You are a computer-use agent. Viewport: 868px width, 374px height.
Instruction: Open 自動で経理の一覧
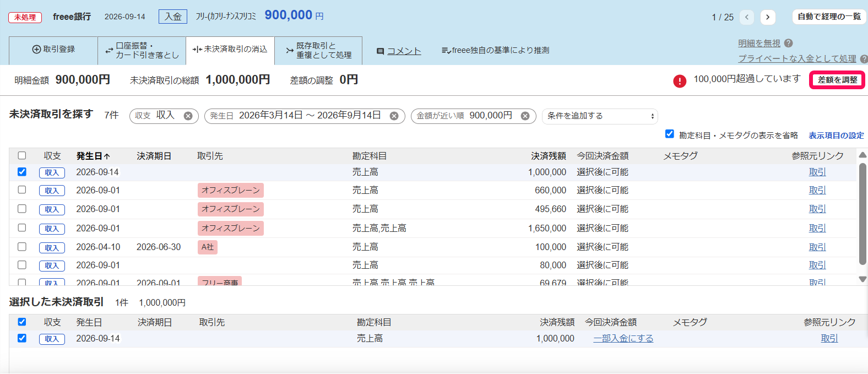point(829,17)
